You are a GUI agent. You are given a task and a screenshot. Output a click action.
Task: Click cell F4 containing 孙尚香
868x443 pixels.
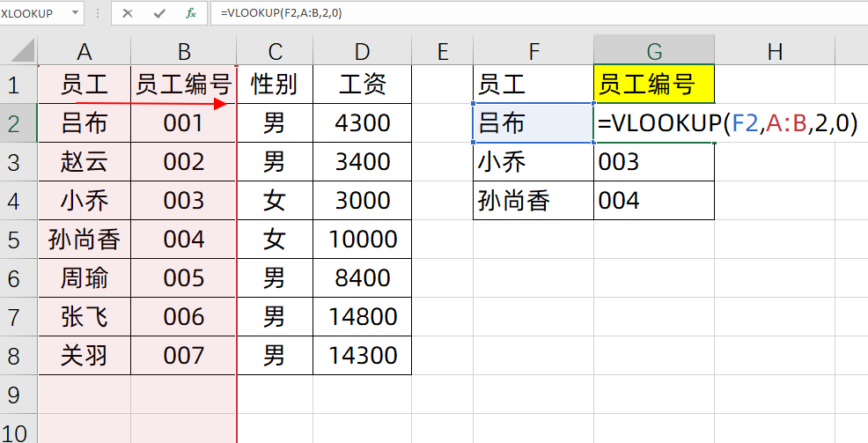533,201
